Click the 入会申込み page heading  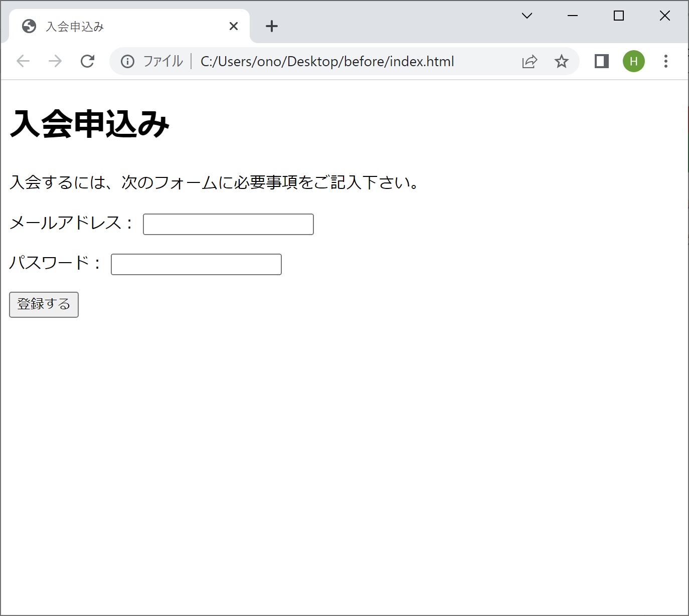[x=90, y=124]
